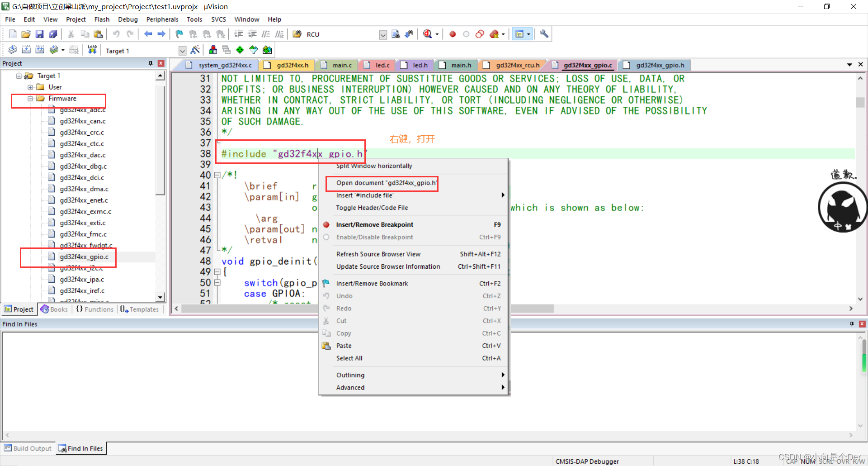Choose Select All in the context menu
This screenshot has width=868, height=466.
(413, 358)
